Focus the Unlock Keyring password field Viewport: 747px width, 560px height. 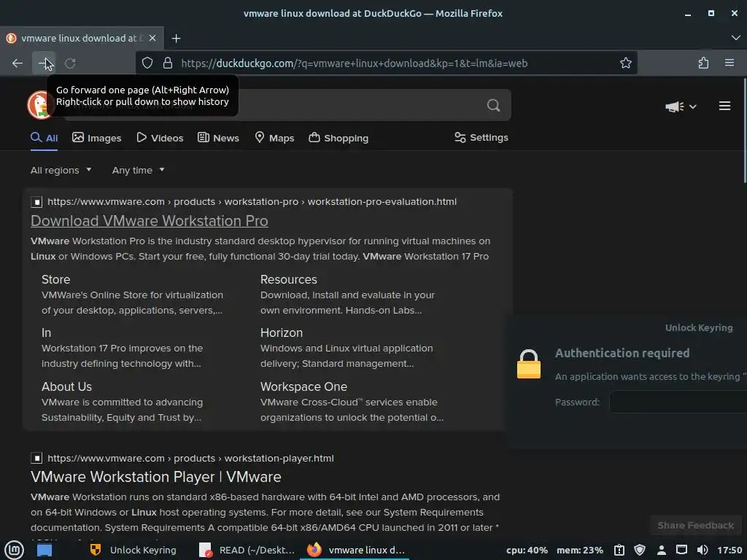tap(678, 402)
